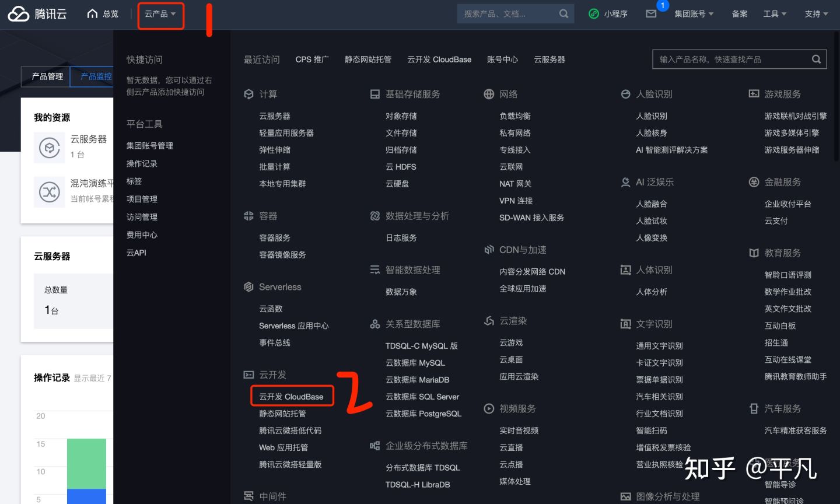Image resolution: width=840 pixels, height=504 pixels.
Task: Click the 智能数据处理 category icon
Action: pos(375,270)
